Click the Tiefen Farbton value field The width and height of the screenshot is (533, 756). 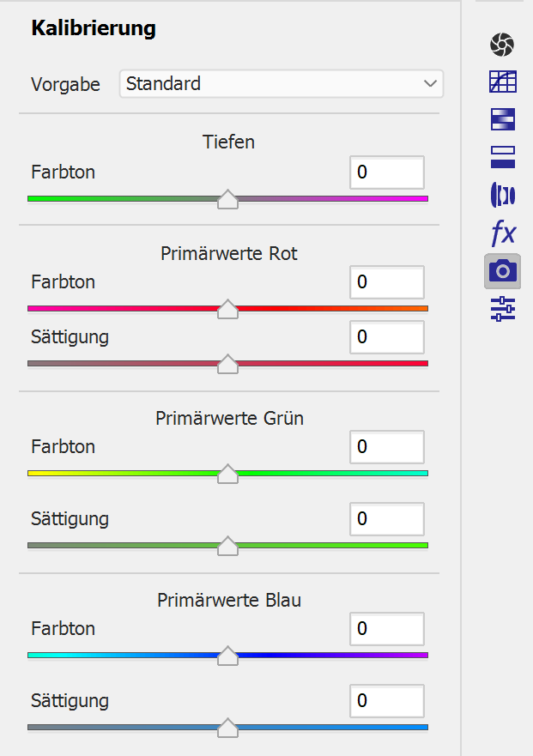(386, 172)
